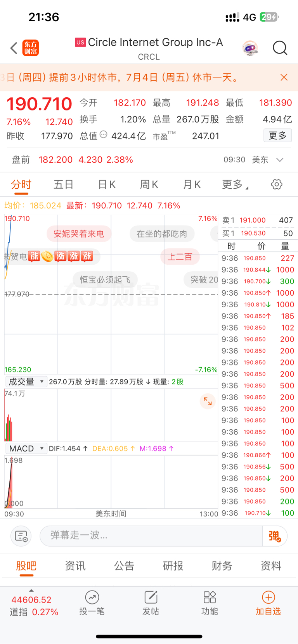
Task: Tap danmaku comment 安妮哭着来电
Action: point(79,234)
